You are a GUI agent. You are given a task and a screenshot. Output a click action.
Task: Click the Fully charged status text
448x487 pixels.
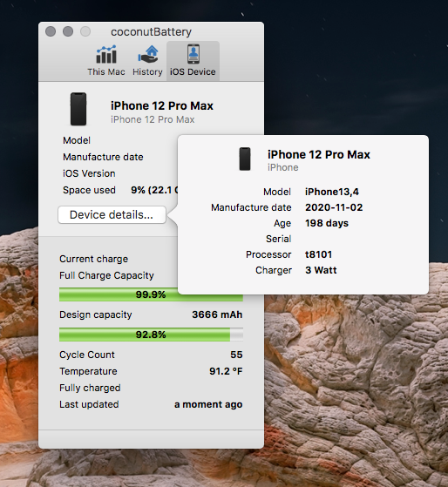(90, 388)
